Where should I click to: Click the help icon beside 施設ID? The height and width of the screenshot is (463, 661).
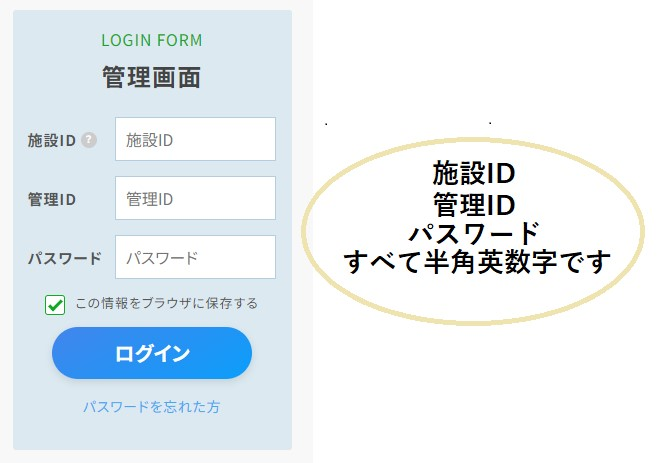(89, 140)
